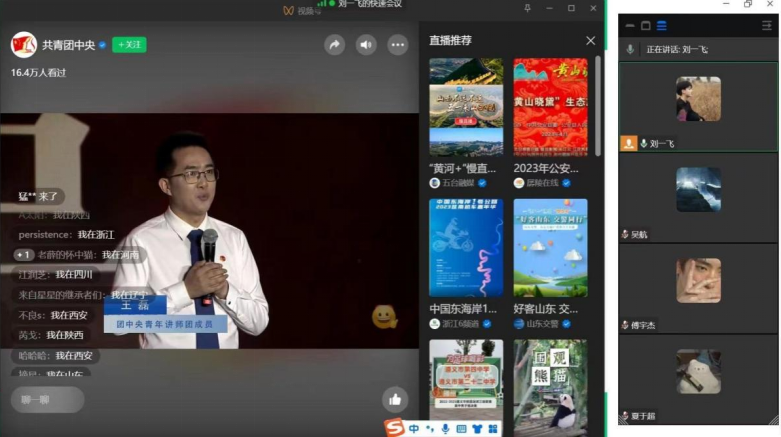Open the 黄山晓黛 recommended stream thumbnail
Viewport: 781px width, 437px height.
(x=550, y=107)
